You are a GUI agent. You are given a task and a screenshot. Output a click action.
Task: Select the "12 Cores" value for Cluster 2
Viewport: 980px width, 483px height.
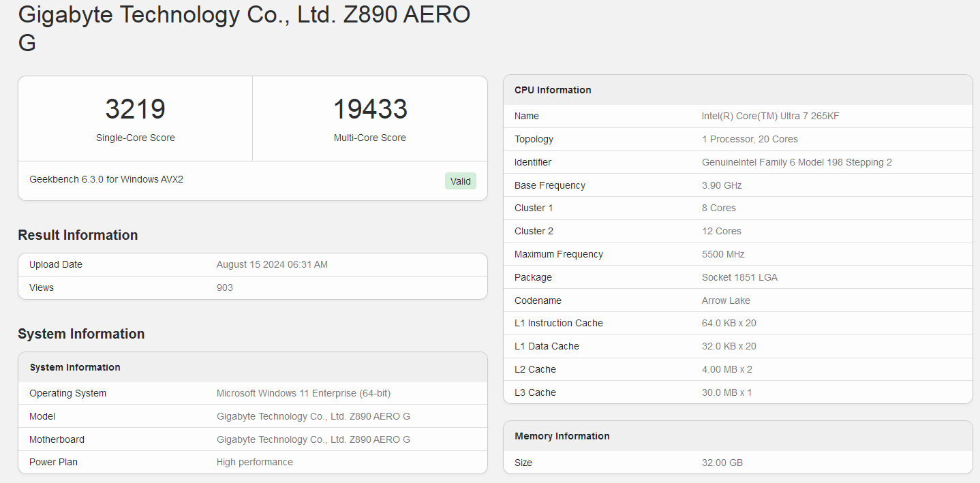722,231
